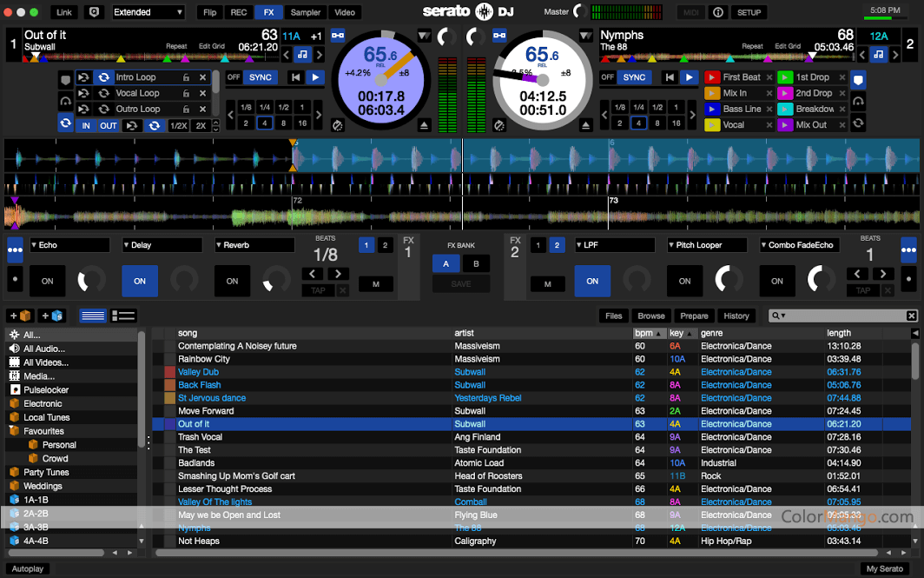Click the add smart crate icon
The image size is (924, 578).
tap(52, 316)
